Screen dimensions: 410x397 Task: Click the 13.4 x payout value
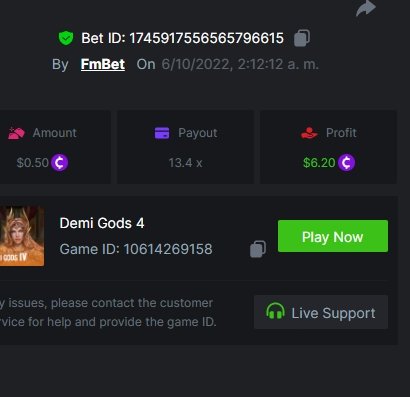[185, 163]
